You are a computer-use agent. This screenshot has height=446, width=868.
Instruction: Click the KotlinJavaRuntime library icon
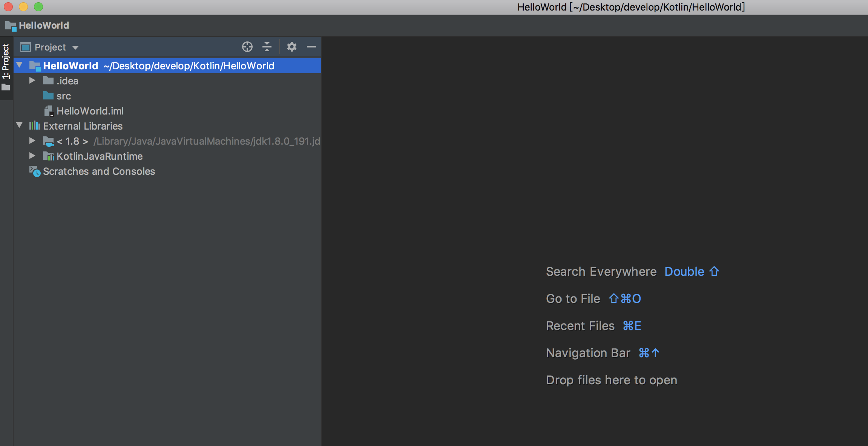pyautogui.click(x=49, y=156)
